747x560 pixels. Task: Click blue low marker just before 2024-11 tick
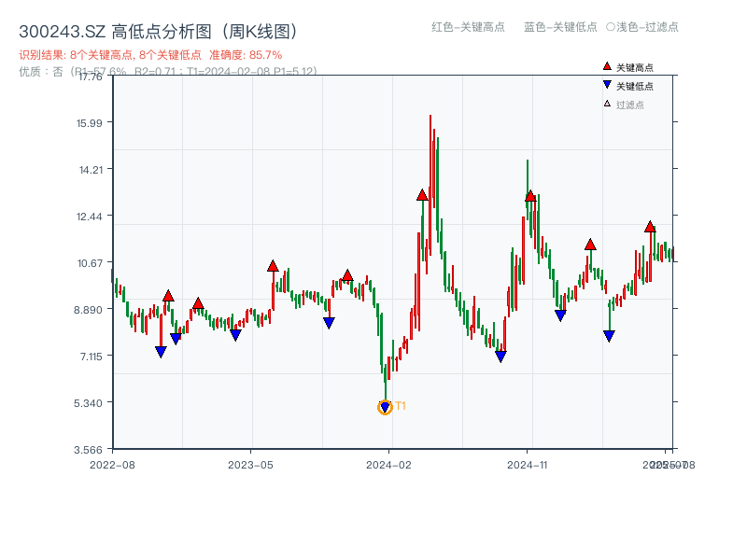pyautogui.click(x=500, y=357)
